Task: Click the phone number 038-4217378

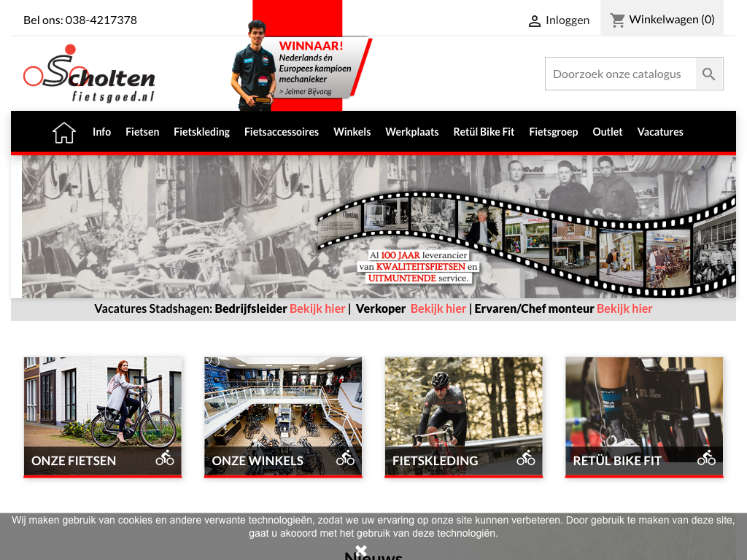Action: (101, 20)
